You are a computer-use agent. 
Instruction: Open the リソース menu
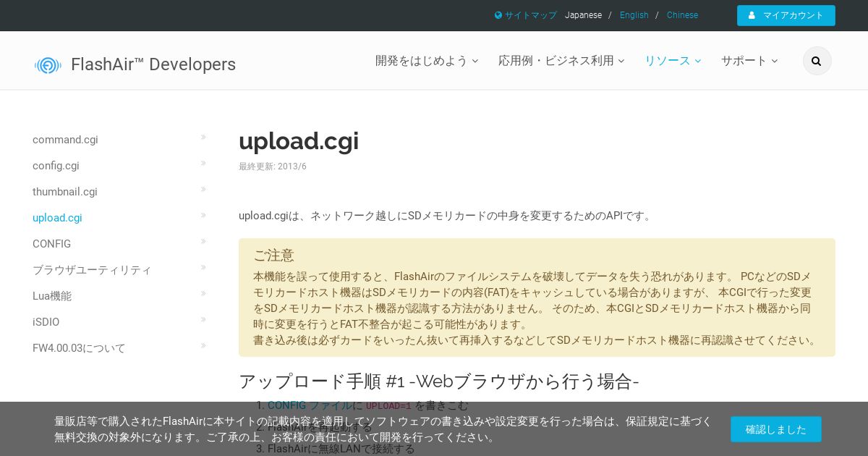(673, 61)
